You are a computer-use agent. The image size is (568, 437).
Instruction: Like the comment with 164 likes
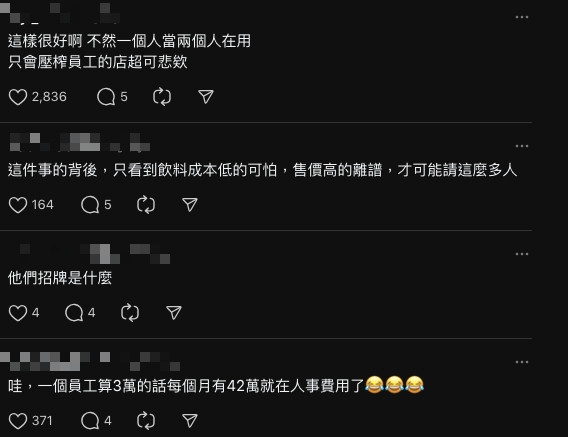tap(18, 205)
